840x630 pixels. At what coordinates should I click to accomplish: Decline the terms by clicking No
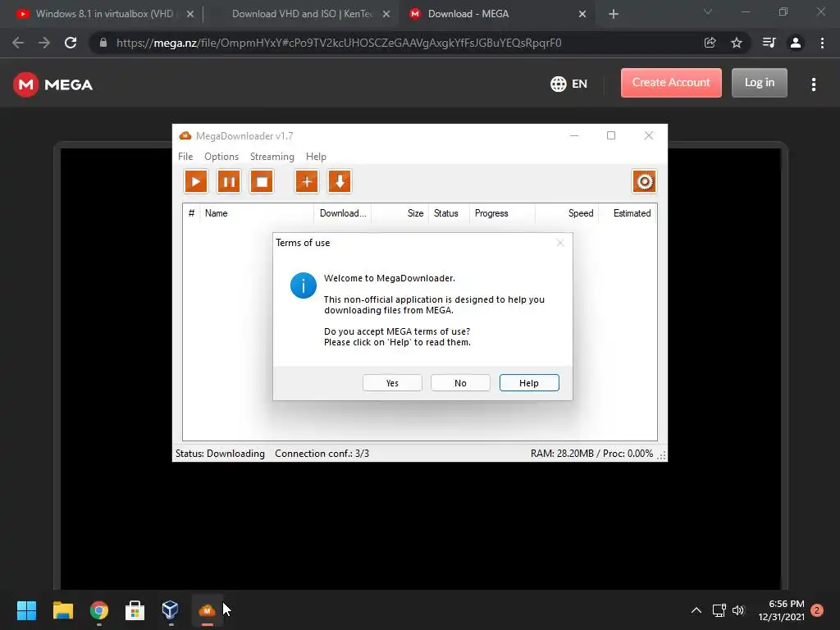pos(460,383)
